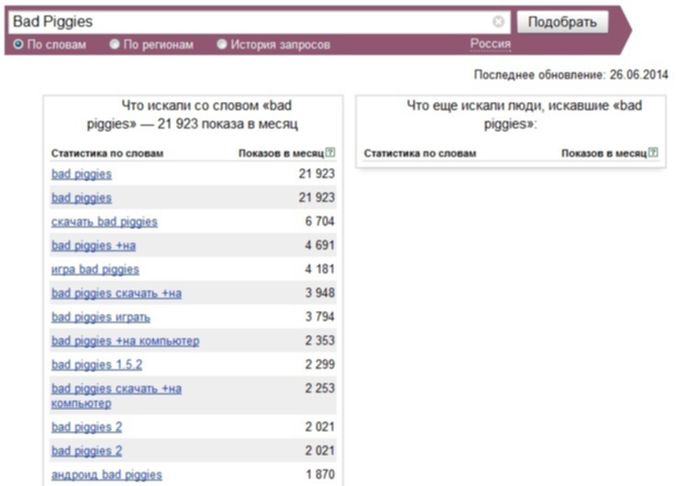The image size is (688, 486).
Task: Click the 2 253 impressions value
Action: click(x=320, y=388)
